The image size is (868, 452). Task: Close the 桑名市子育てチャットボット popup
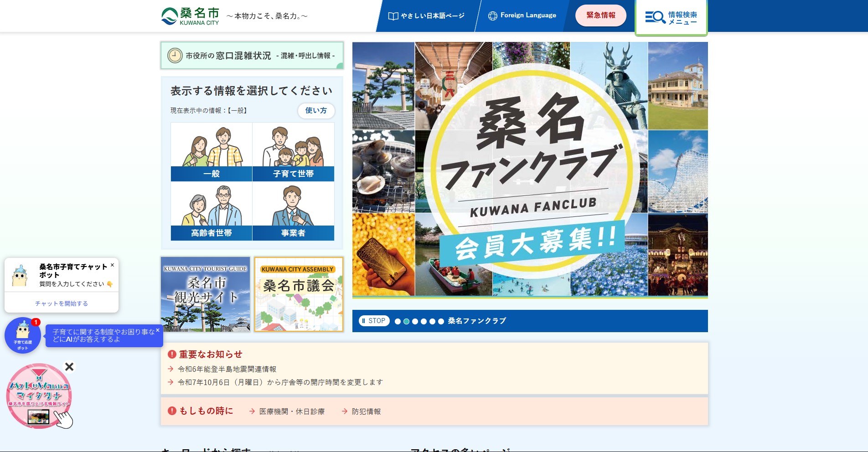112,265
